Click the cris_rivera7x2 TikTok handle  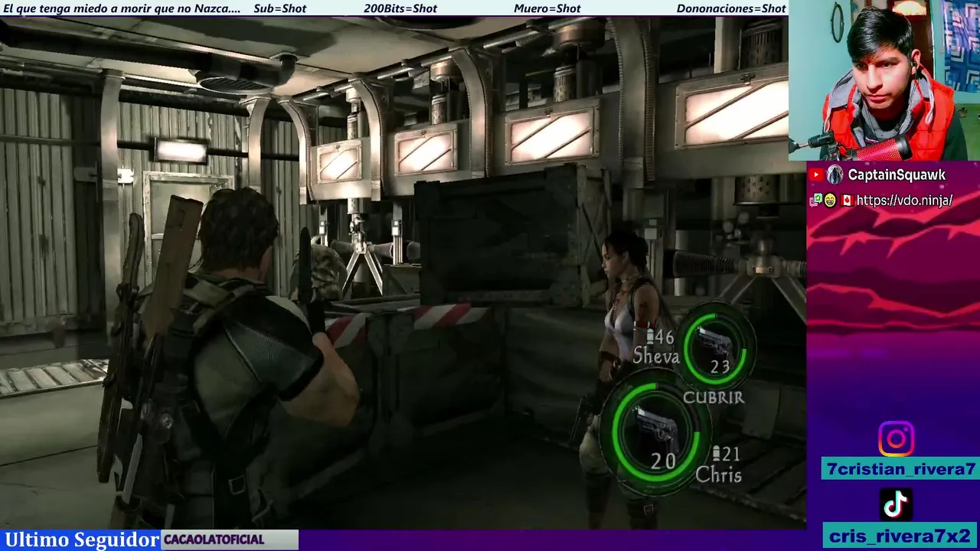900,536
